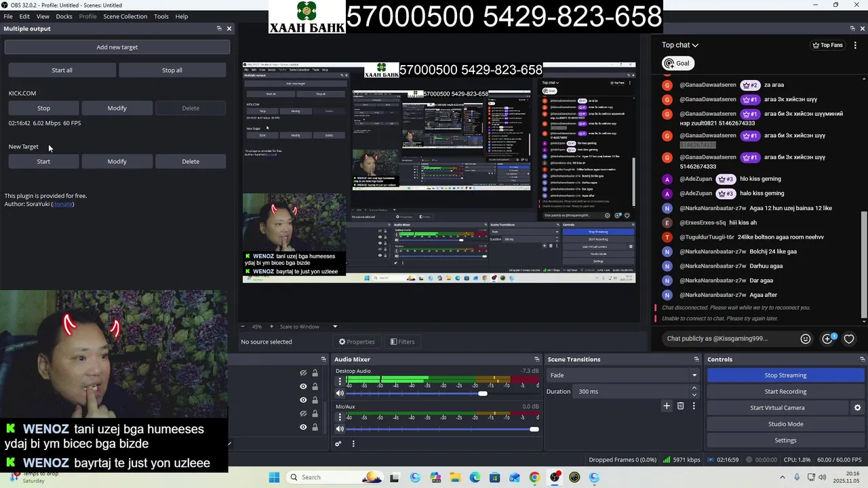Open the Tools menu
868x488 pixels.
point(161,16)
